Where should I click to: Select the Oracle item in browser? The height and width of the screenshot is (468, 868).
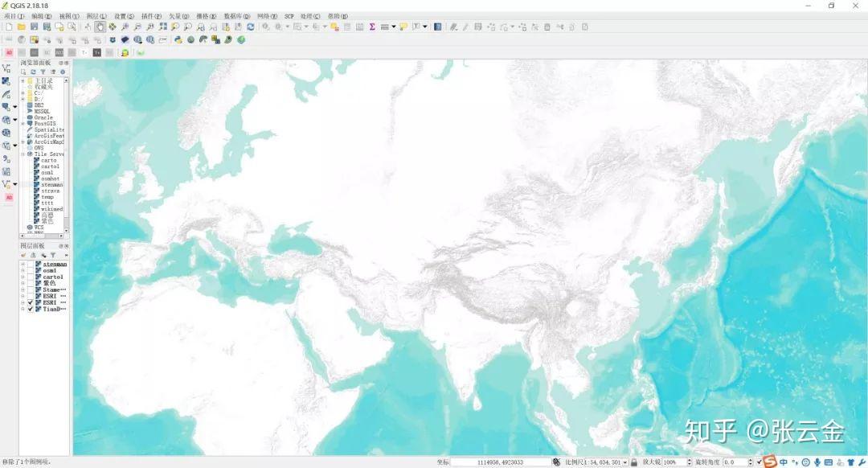click(43, 117)
